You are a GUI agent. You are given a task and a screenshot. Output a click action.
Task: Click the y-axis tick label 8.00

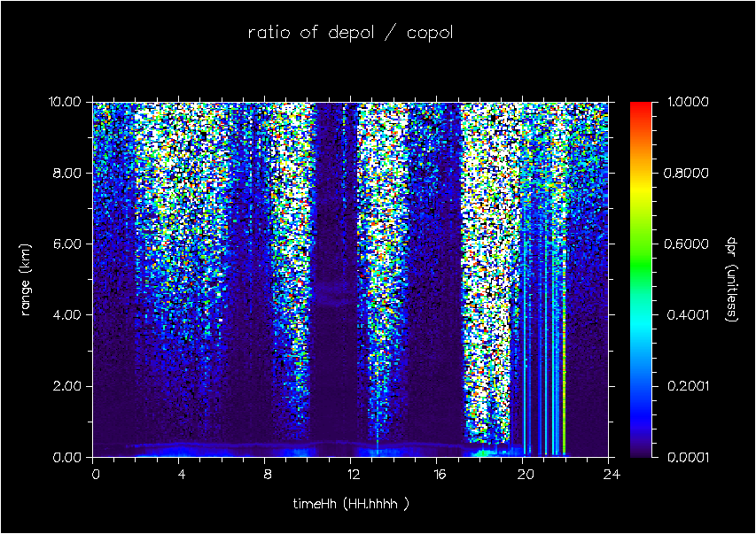tap(67, 173)
